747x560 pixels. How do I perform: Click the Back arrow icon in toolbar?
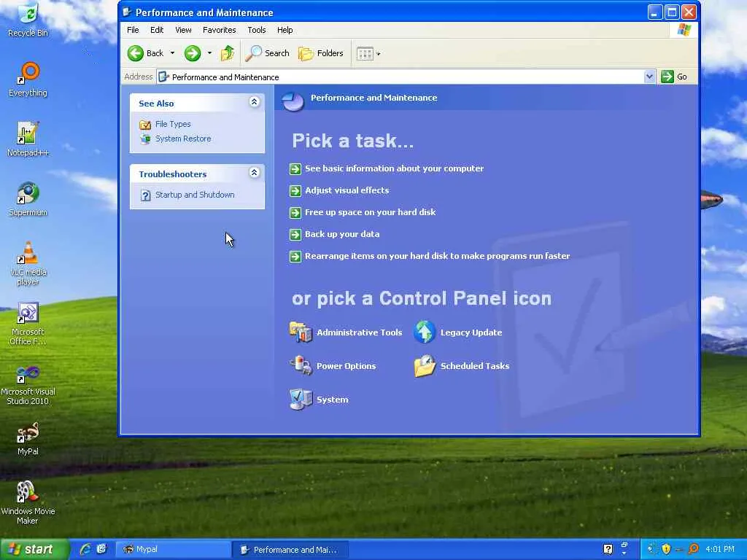(136, 53)
